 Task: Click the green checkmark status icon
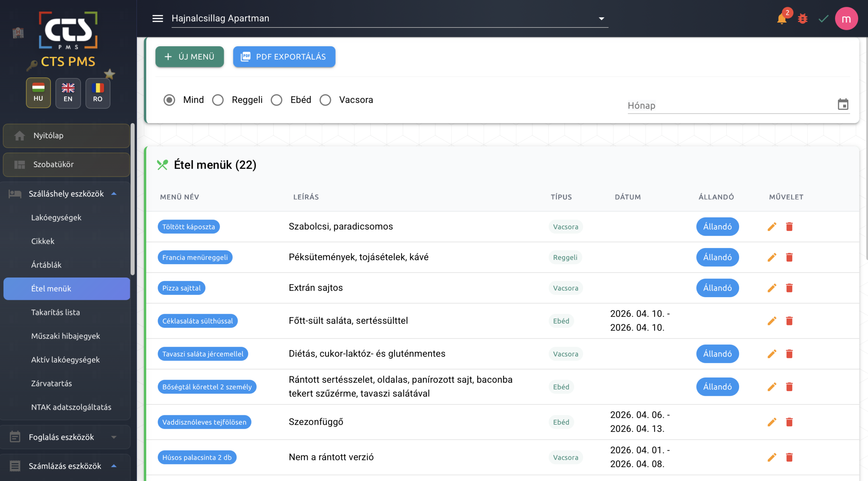point(823,19)
